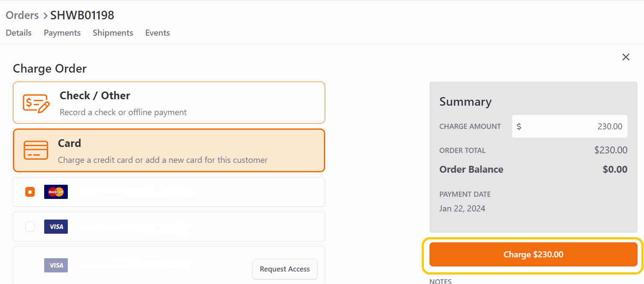This screenshot has height=284, width=644.
Task: Switch to the Payments tab
Action: point(62,33)
